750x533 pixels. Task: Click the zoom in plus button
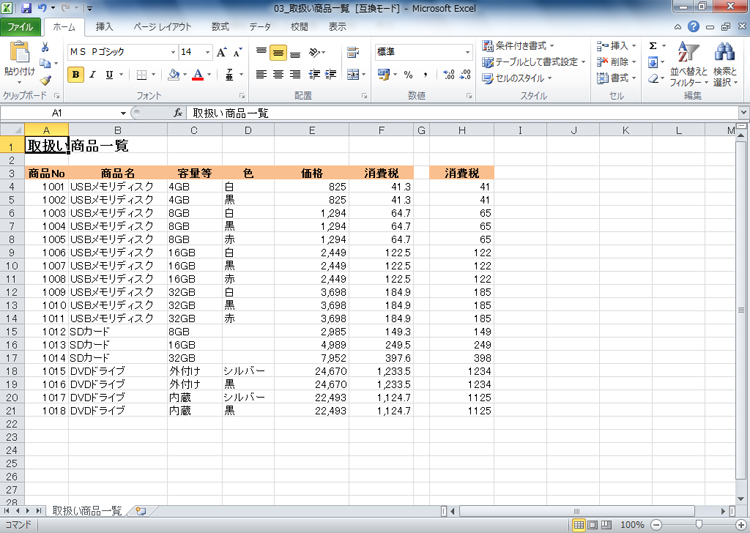pyautogui.click(x=741, y=525)
